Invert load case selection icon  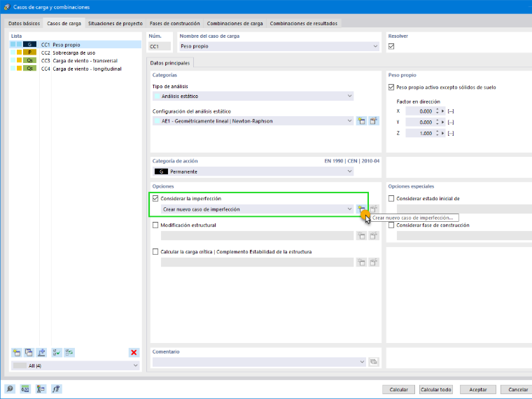[69, 353]
